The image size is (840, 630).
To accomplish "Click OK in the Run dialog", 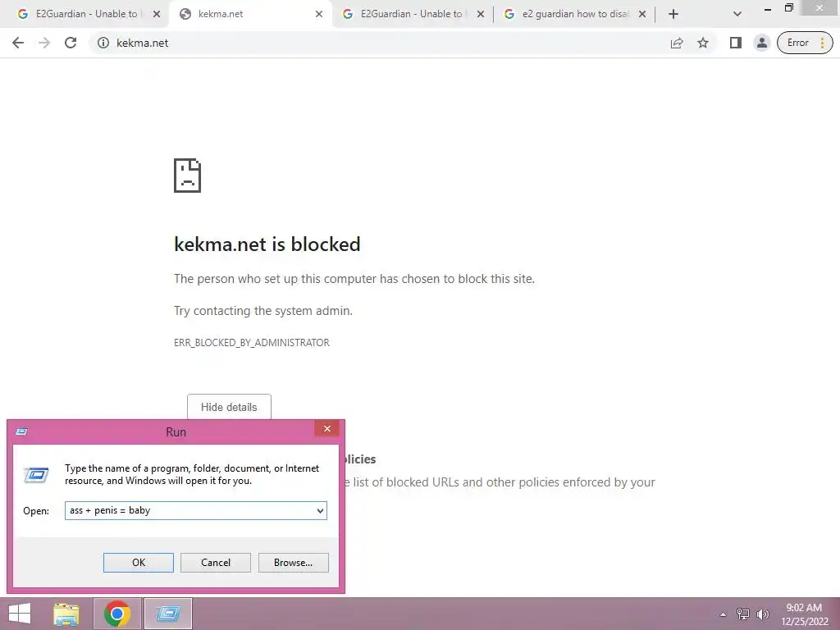I will click(138, 563).
